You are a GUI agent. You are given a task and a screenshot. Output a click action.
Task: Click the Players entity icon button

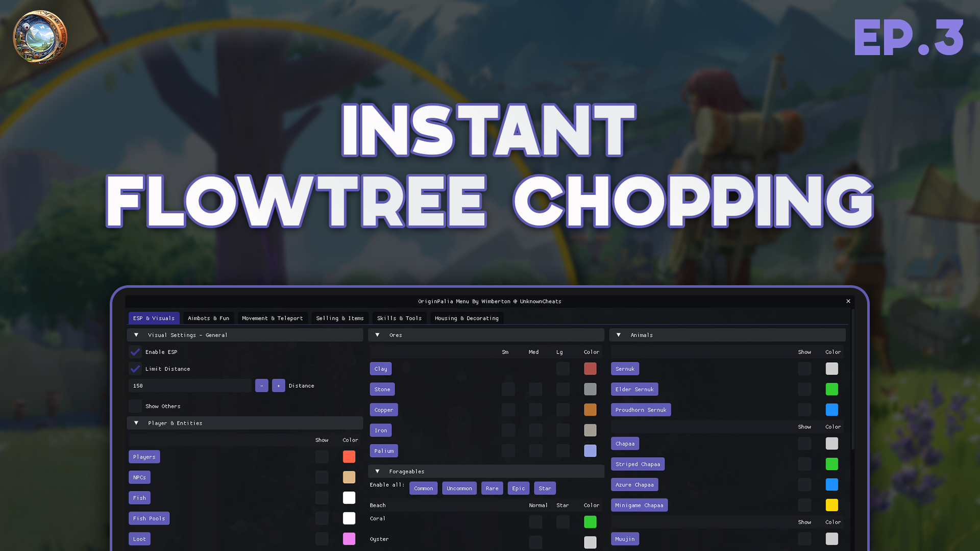pyautogui.click(x=144, y=456)
